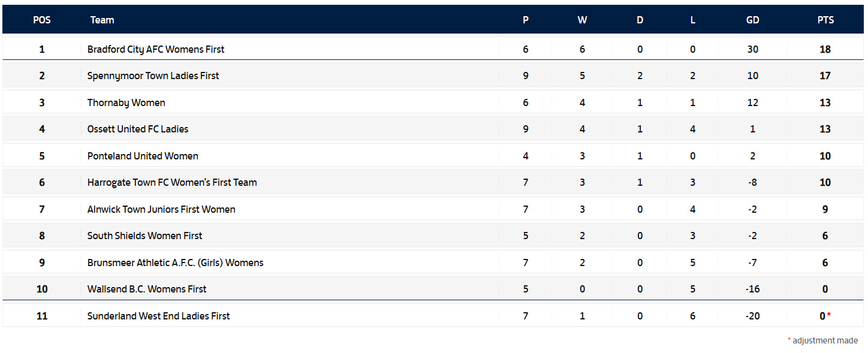The width and height of the screenshot is (868, 353).
Task: Open Ossett United FC Ladies row
Action: tap(138, 129)
